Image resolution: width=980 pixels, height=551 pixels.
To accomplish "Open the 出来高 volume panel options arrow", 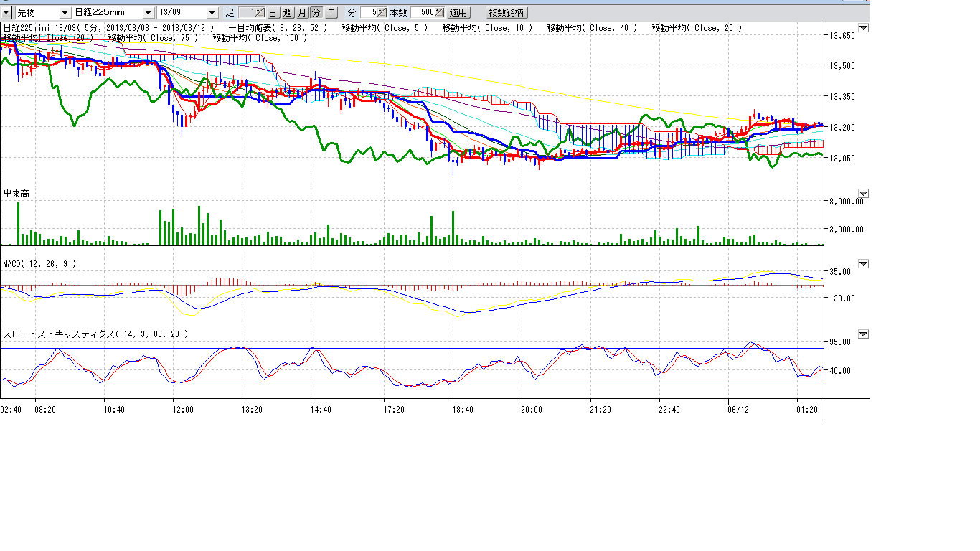I will 863,194.
